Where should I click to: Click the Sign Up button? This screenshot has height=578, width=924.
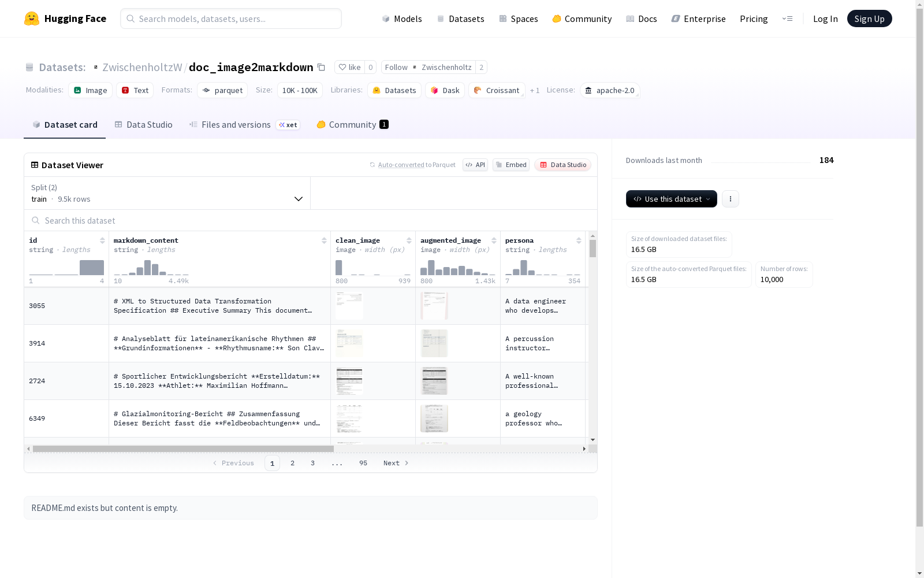pos(869,18)
